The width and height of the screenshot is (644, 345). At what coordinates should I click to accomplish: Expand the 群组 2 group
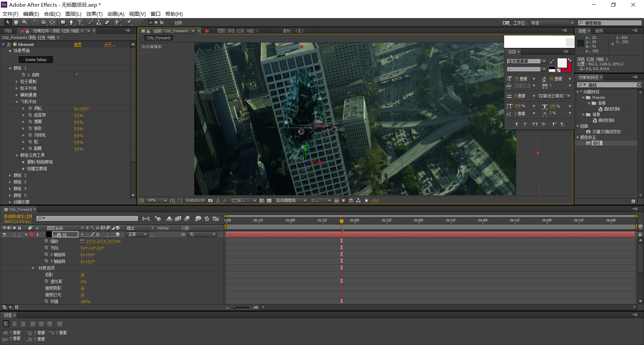10,175
